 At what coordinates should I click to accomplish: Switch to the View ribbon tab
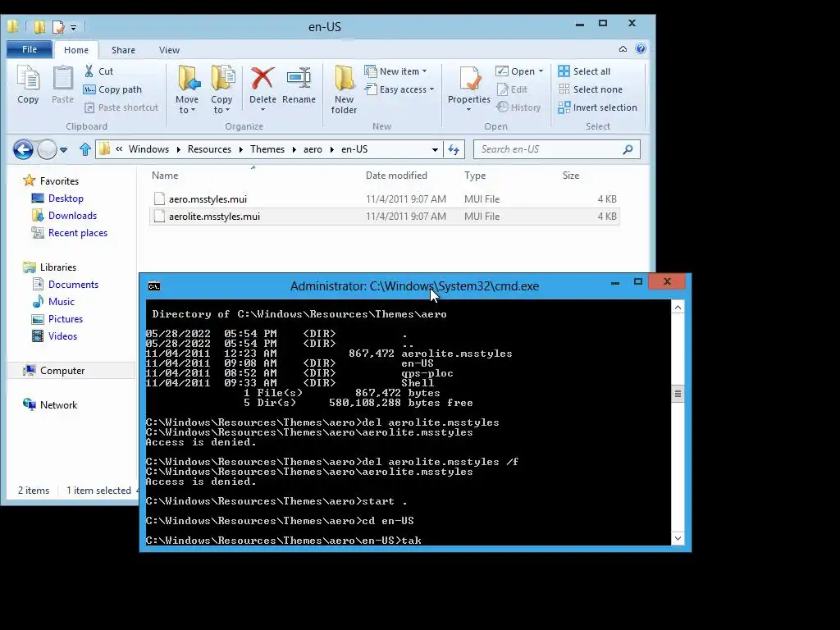point(169,50)
